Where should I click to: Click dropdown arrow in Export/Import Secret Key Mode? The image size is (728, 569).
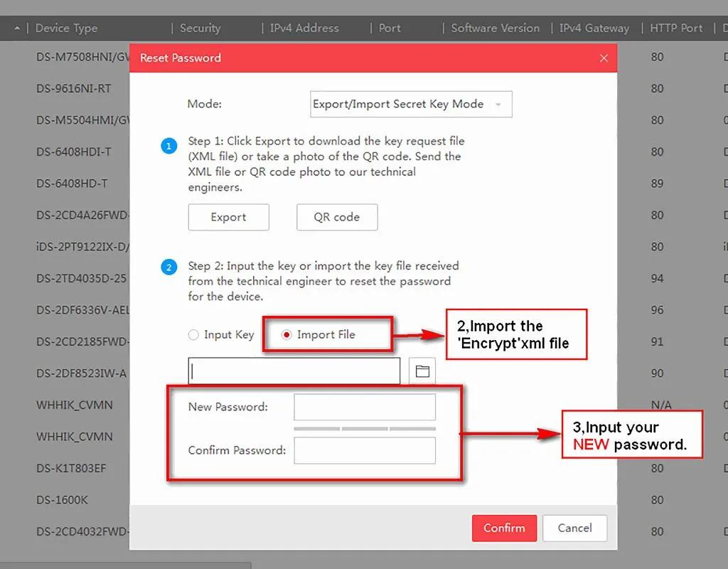point(498,105)
